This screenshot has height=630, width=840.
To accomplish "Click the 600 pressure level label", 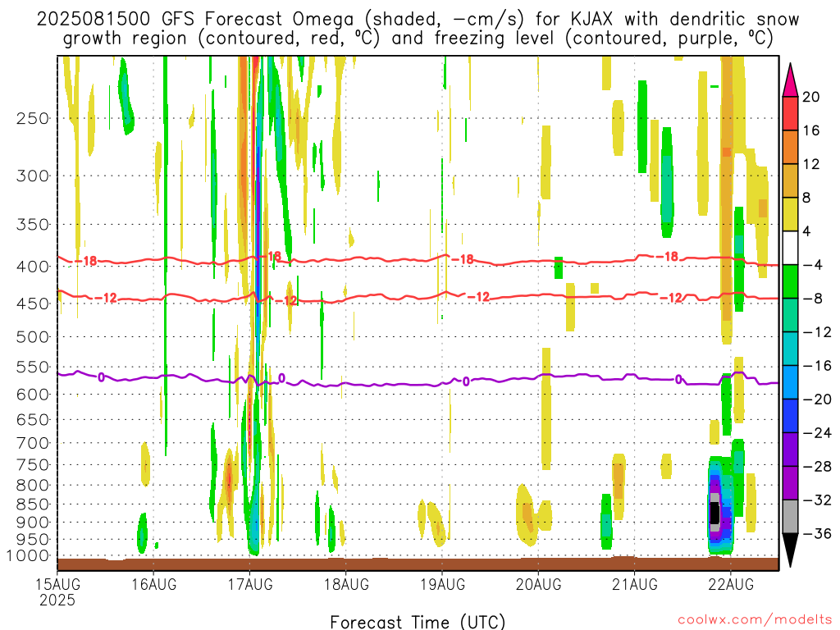I will pos(33,395).
